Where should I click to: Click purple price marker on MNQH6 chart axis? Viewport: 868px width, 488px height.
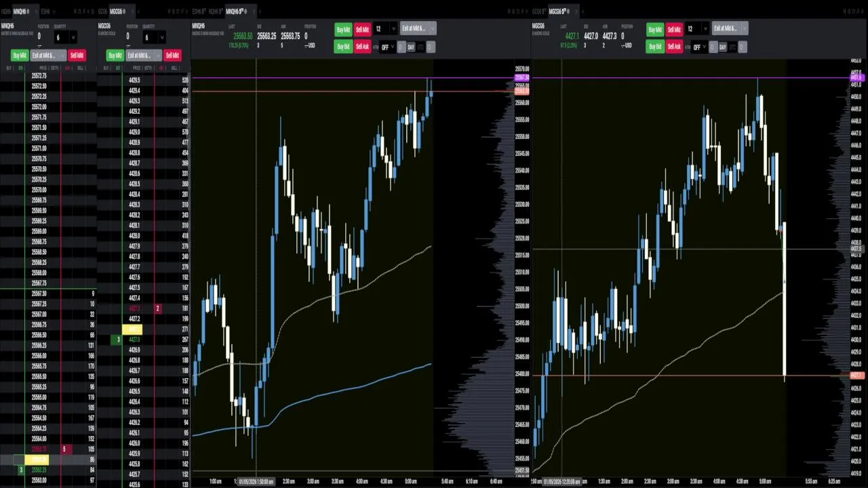click(521, 78)
